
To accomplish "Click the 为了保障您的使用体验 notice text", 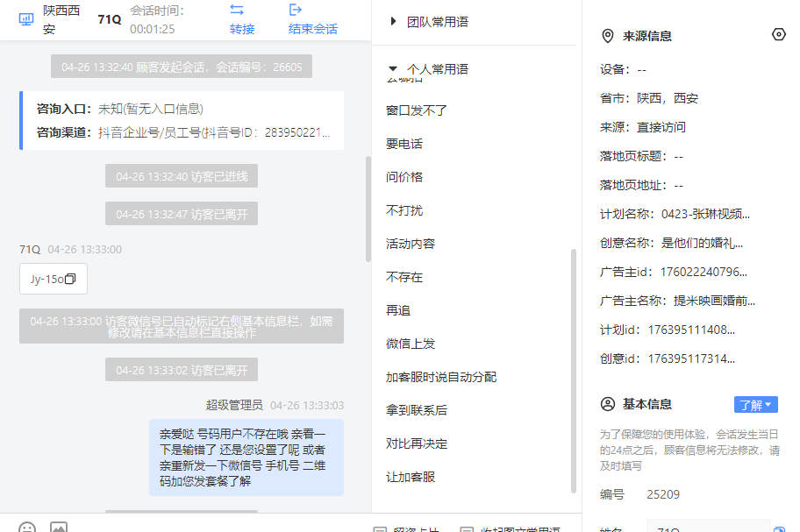I will tap(689, 450).
